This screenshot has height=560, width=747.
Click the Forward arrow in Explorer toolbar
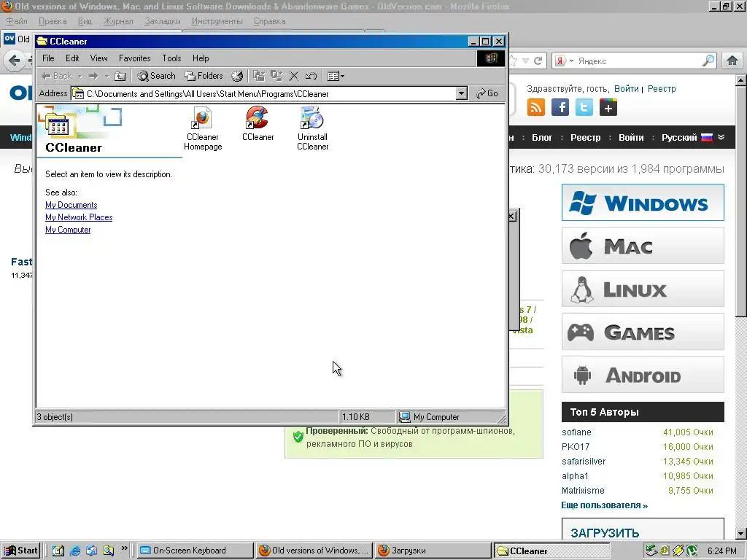tap(93, 76)
